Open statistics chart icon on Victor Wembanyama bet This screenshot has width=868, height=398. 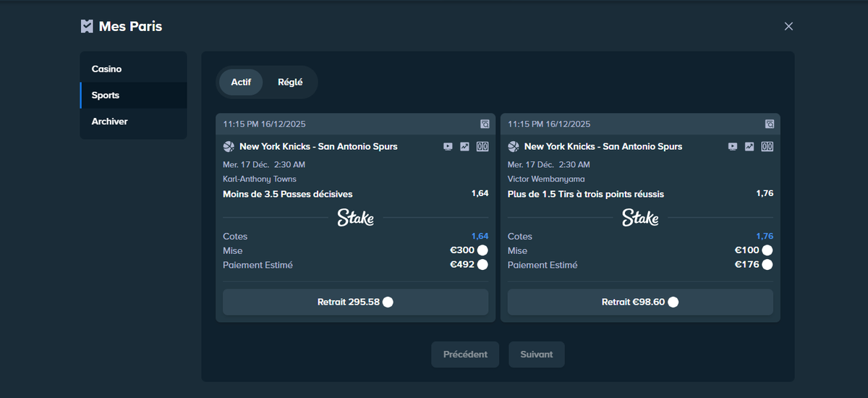pyautogui.click(x=749, y=146)
